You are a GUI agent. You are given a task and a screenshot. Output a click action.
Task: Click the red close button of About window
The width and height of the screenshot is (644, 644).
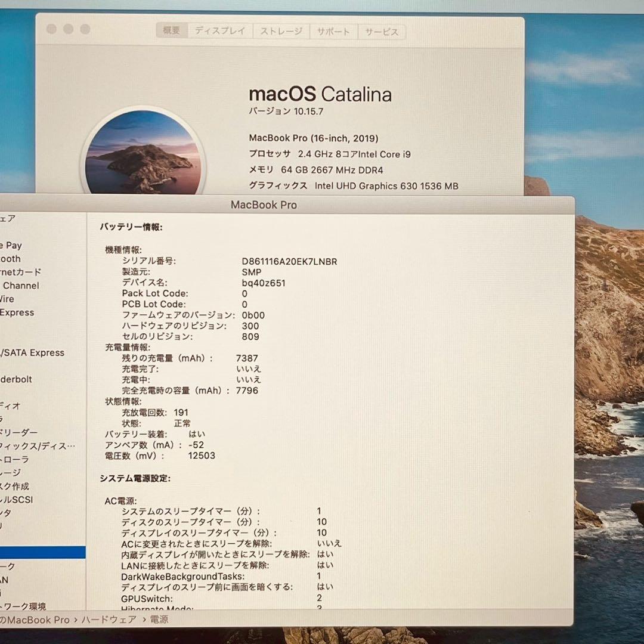pyautogui.click(x=51, y=29)
